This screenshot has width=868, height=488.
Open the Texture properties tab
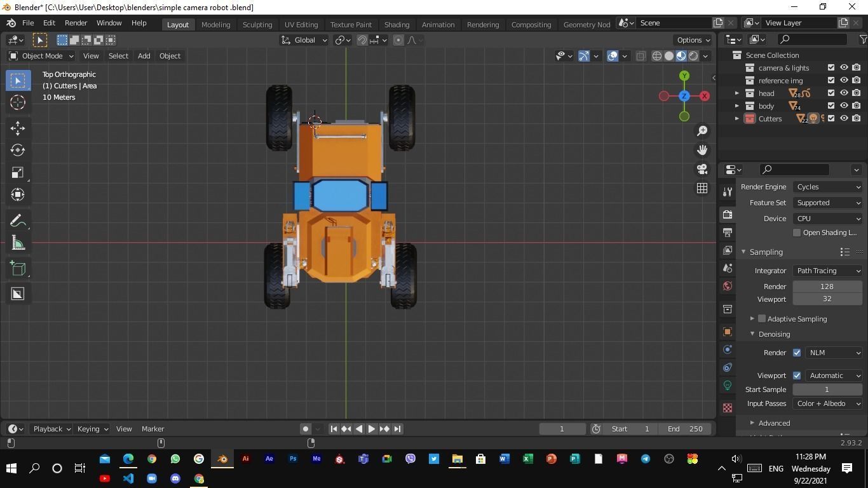728,408
